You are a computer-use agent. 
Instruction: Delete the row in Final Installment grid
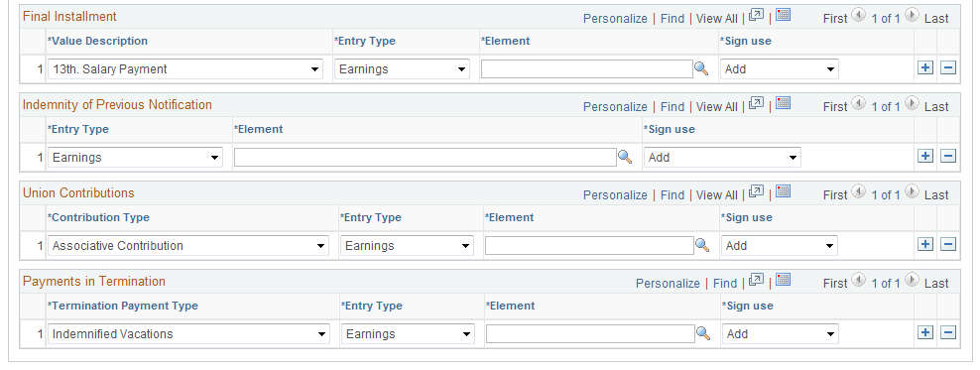pos(948,68)
